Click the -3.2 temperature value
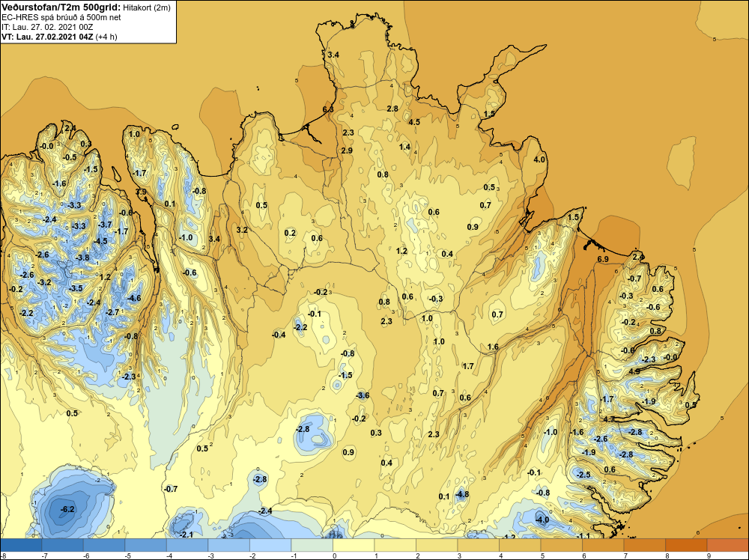The image size is (749, 560). click(44, 283)
